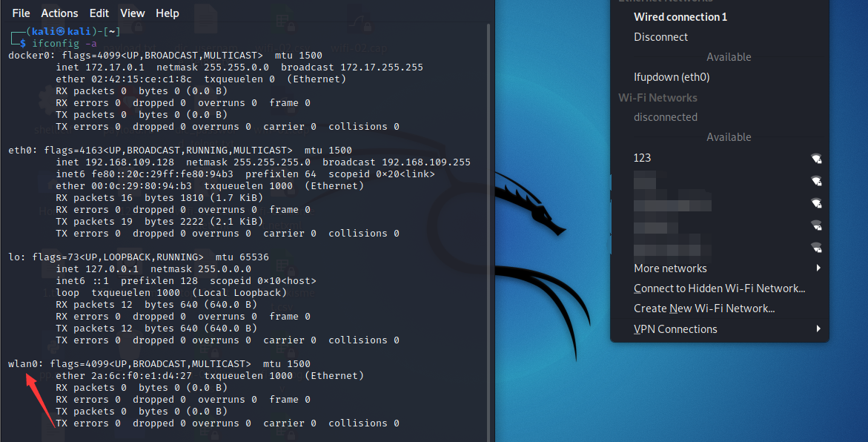Click 'TX packets 19 bytes 2222' line
The width and height of the screenshot is (868, 442).
point(159,222)
